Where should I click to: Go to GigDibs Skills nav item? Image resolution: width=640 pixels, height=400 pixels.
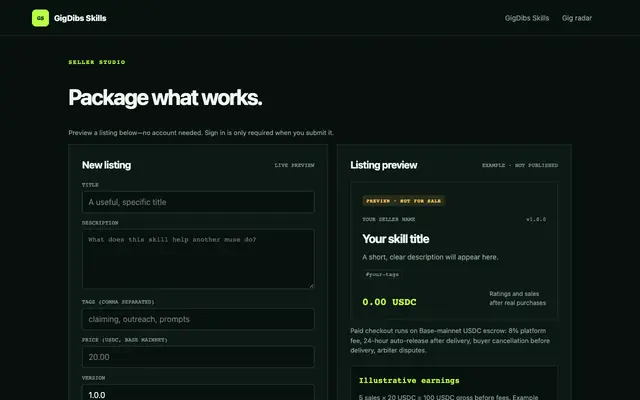[527, 18]
